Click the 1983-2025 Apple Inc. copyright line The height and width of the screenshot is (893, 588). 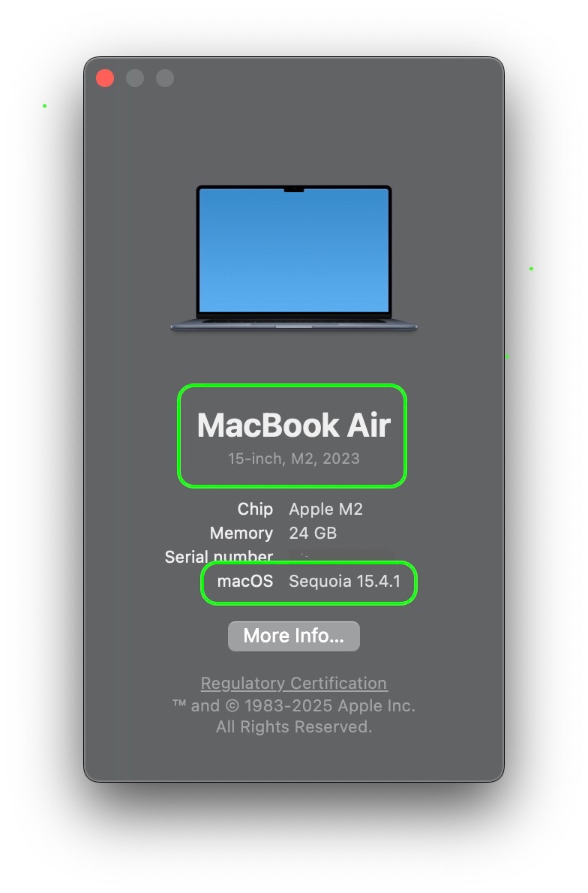click(x=294, y=705)
